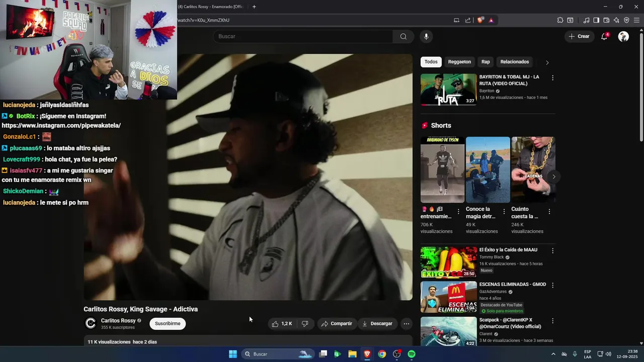Viewport: 644px width, 362px height.
Task: Show hidden system tray icons
Action: pyautogui.click(x=553, y=354)
